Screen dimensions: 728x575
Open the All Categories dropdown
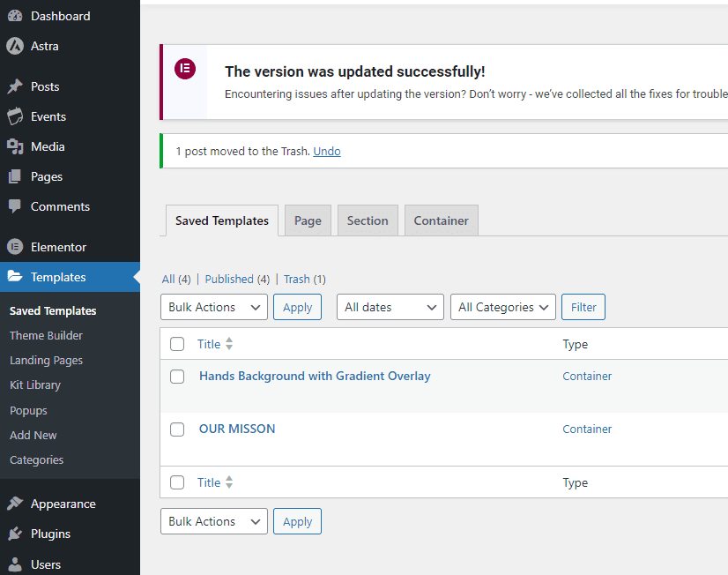click(x=503, y=307)
